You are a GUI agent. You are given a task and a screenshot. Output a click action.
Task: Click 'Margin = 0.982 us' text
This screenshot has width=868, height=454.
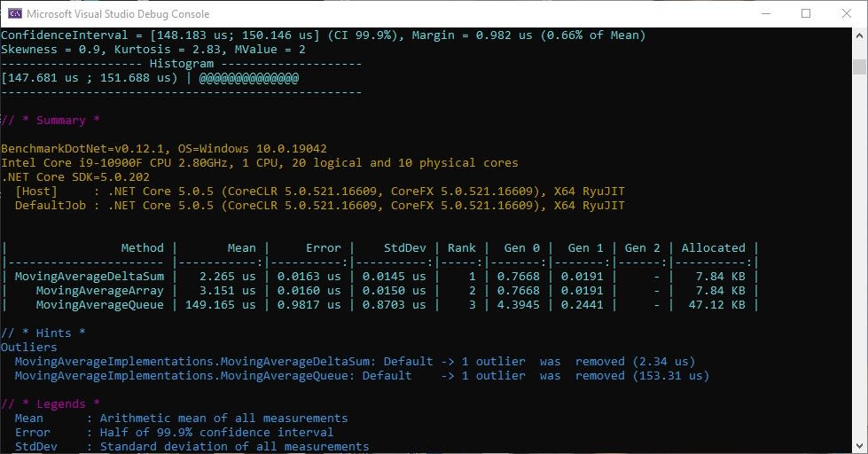(473, 35)
